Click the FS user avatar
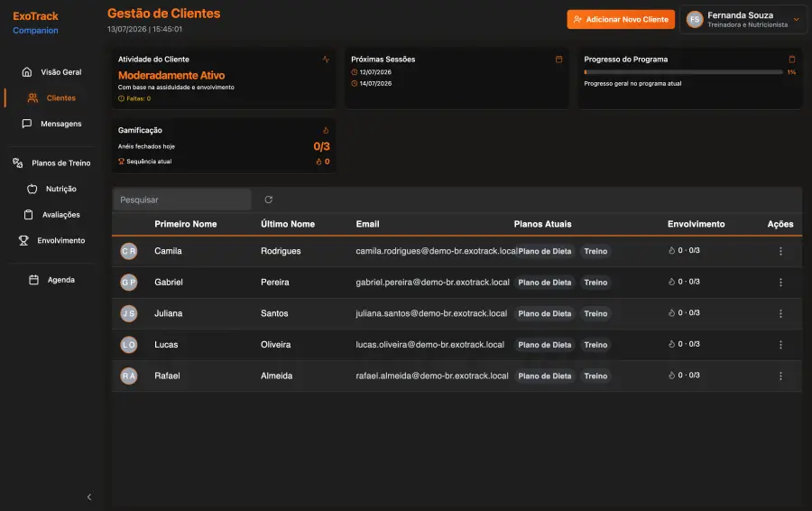 point(695,19)
